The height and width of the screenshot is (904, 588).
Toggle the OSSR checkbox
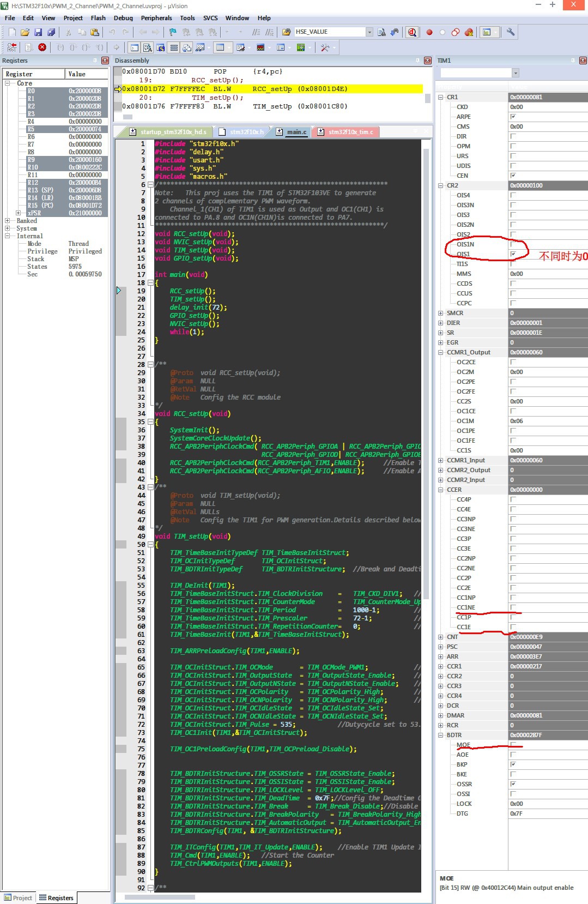513,784
